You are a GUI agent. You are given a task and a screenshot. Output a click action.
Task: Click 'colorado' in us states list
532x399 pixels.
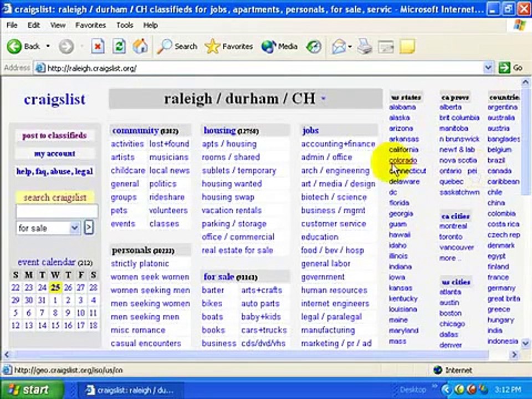coord(403,160)
